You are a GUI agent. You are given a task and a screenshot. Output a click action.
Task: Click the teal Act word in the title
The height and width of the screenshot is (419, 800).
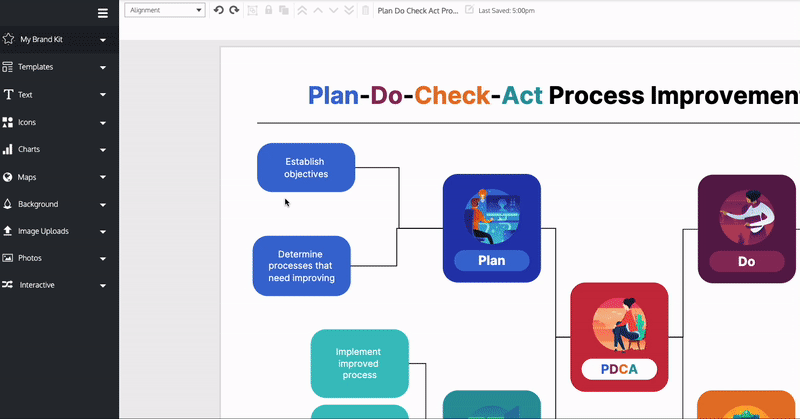point(522,95)
